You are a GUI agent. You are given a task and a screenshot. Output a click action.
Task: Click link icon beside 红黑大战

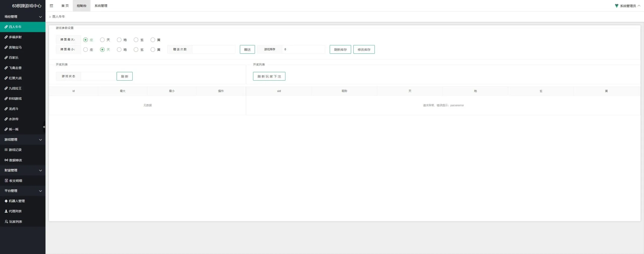coord(6,78)
